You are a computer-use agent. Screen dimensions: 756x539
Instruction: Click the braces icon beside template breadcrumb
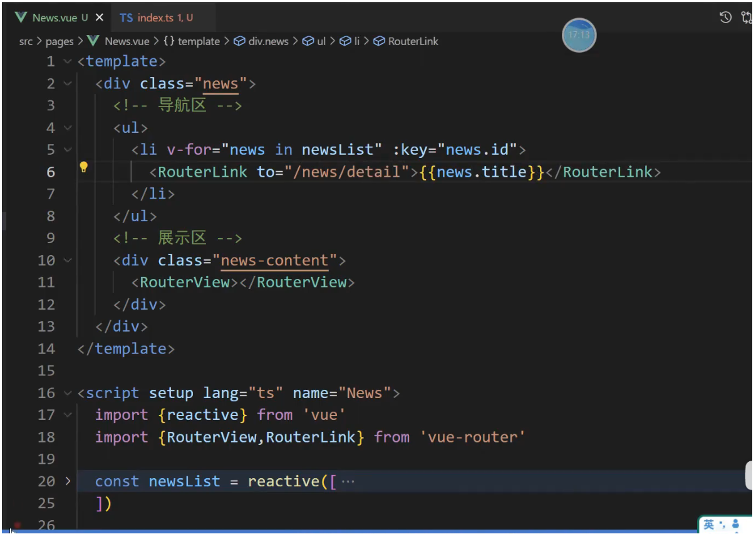pyautogui.click(x=169, y=41)
